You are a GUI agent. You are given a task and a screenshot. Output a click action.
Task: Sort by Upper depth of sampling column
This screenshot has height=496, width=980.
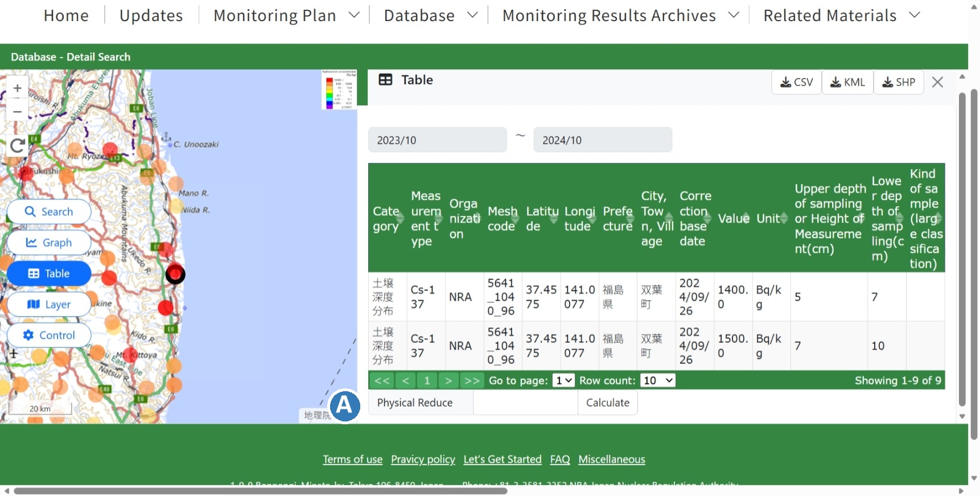click(829, 219)
